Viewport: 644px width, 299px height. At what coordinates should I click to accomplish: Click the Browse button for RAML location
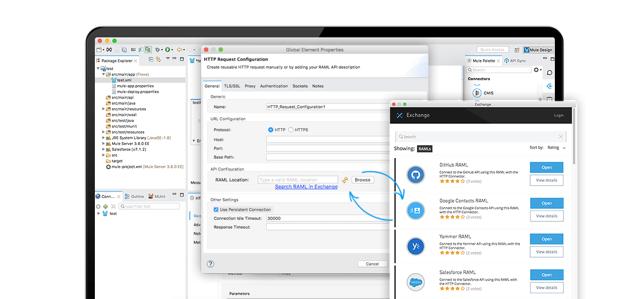362,180
